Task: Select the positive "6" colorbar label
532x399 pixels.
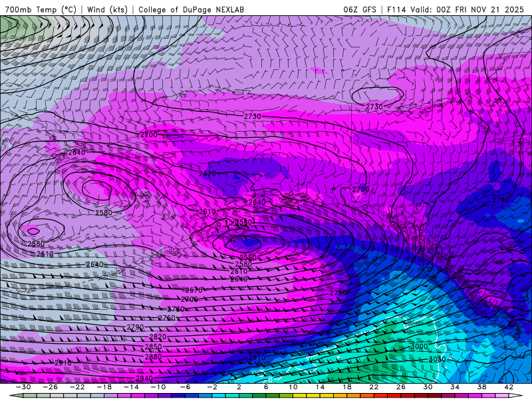Action: click(266, 387)
